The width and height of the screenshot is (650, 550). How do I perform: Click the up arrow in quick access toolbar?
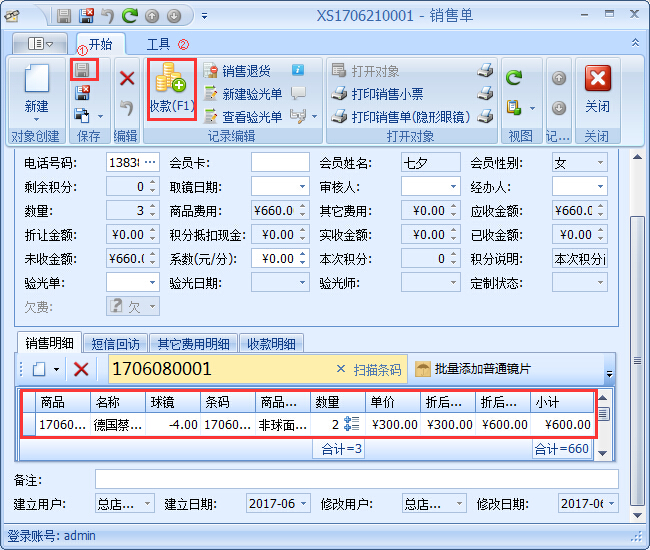pos(152,16)
